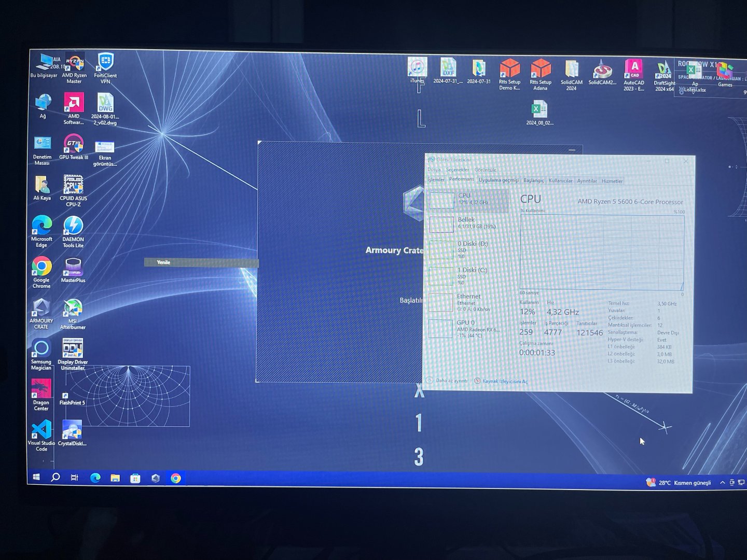
Task: Select the Rtts Setup Adana desktop icon
Action: pyautogui.click(x=541, y=75)
